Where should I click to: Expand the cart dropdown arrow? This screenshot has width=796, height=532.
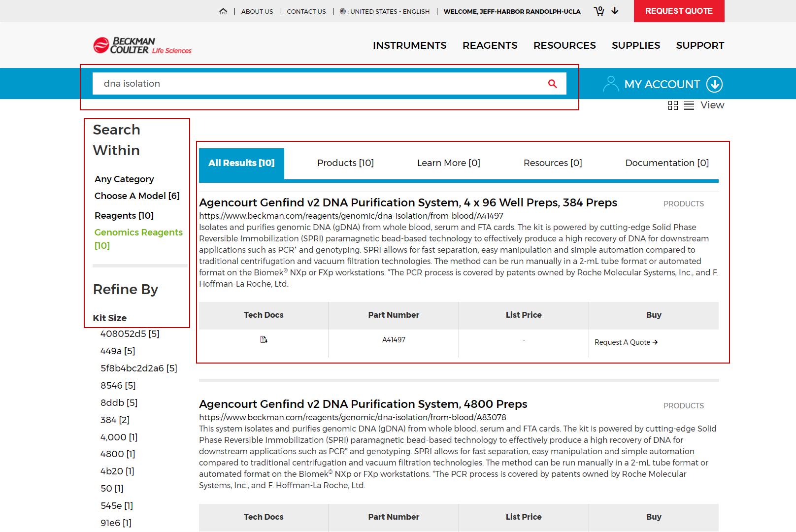click(615, 11)
